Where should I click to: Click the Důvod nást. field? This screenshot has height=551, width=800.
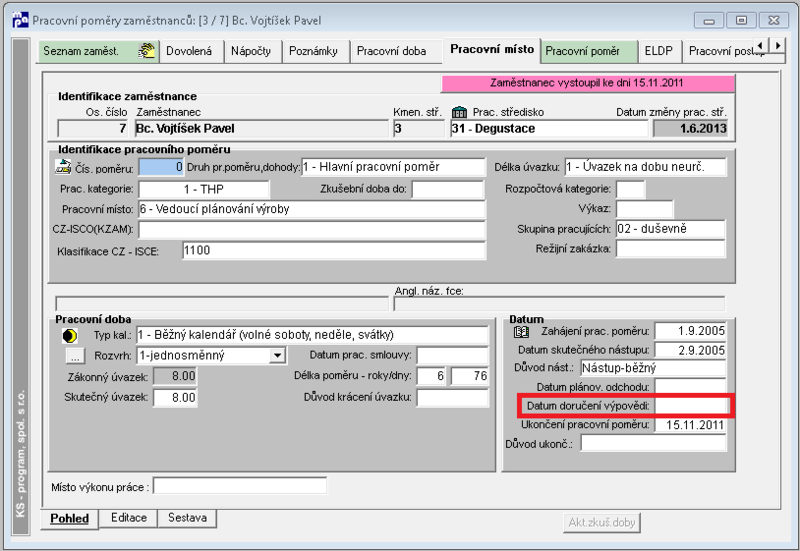pyautogui.click(x=653, y=368)
